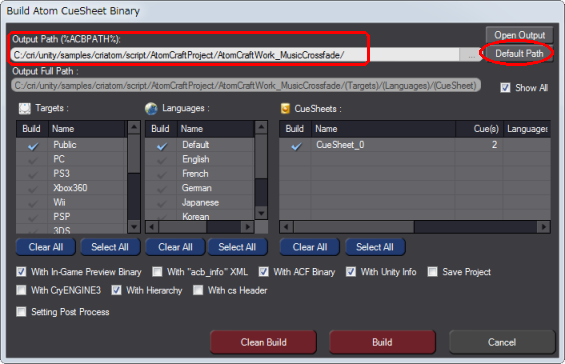Select the Xbox360 target row
This screenshot has width=565, height=364.
(x=71, y=188)
